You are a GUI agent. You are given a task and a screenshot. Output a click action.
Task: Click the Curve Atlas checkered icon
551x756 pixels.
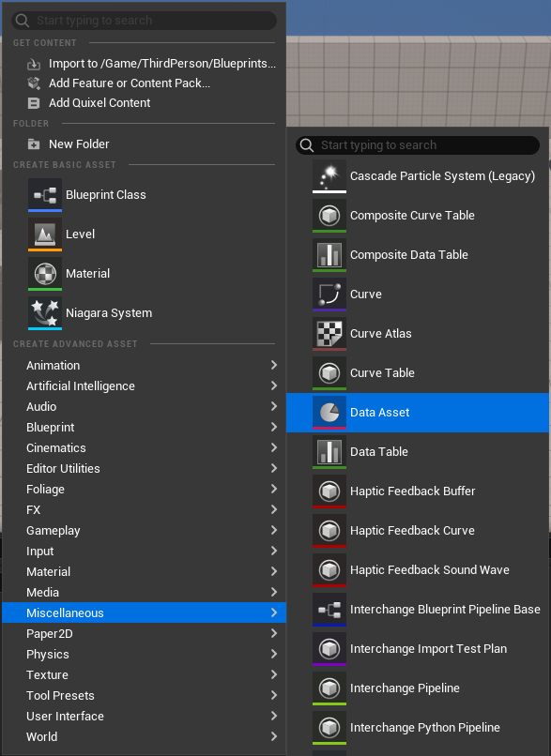(x=329, y=334)
